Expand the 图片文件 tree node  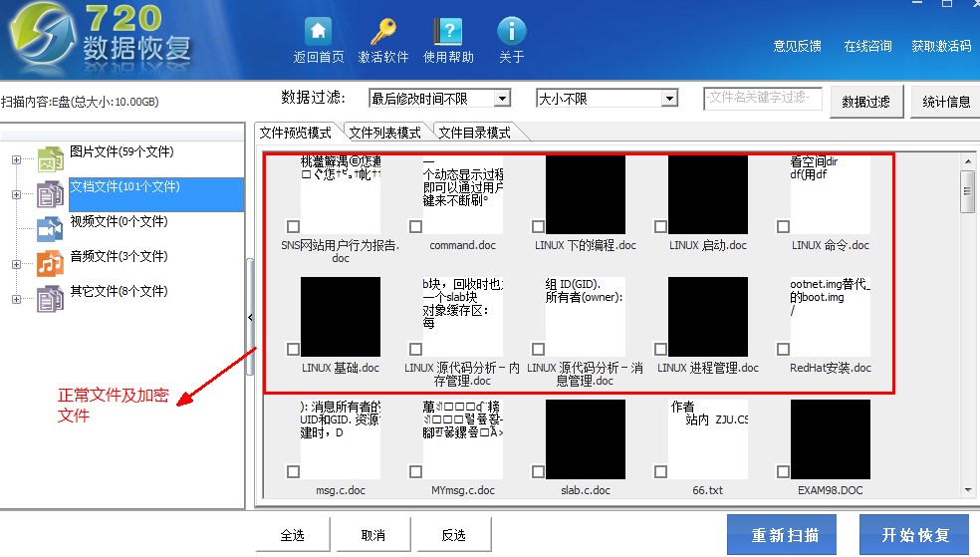pyautogui.click(x=16, y=159)
